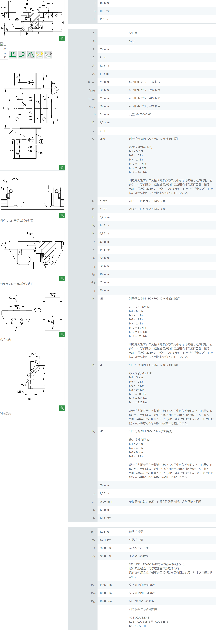Select the oil lubrication (yellow drop) icon
The image size is (216, 644).
coord(39,55)
